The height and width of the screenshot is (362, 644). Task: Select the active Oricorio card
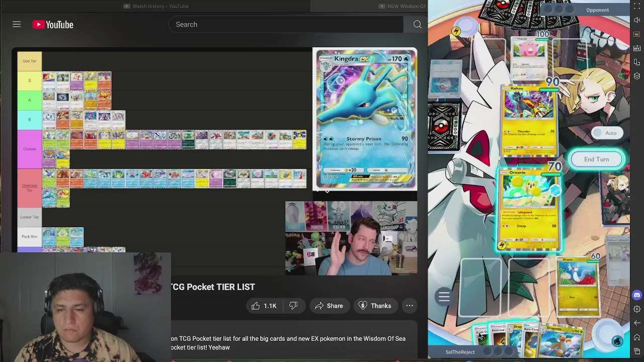529,210
